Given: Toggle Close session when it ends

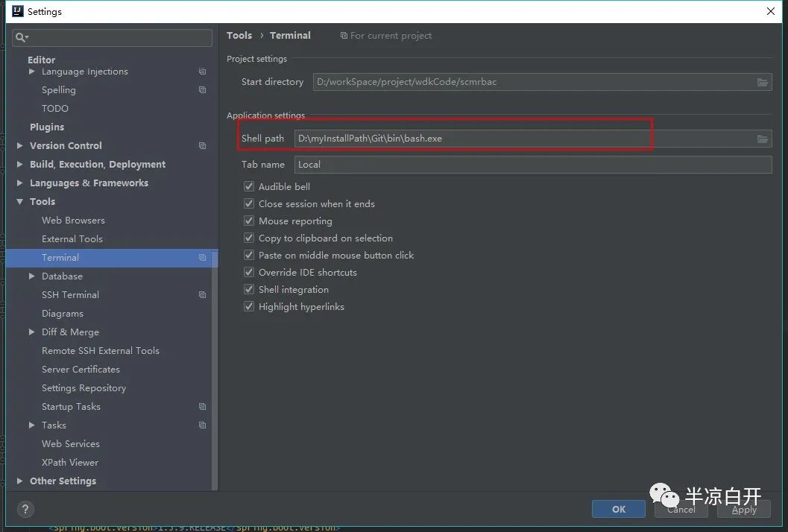Looking at the screenshot, I should tap(249, 203).
